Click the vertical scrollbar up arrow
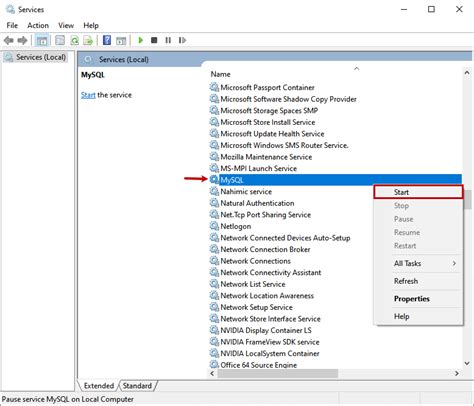 [467, 72]
